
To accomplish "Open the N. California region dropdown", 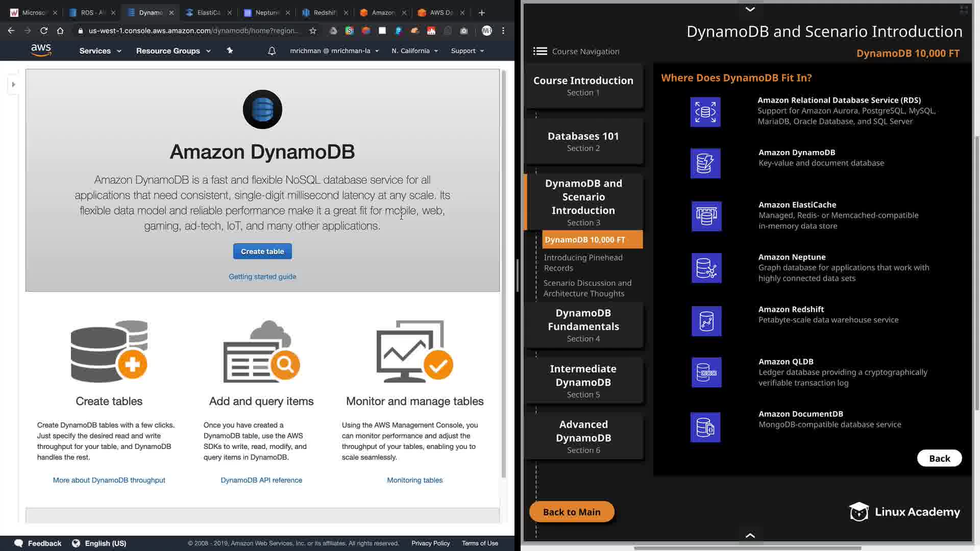I will tap(414, 51).
